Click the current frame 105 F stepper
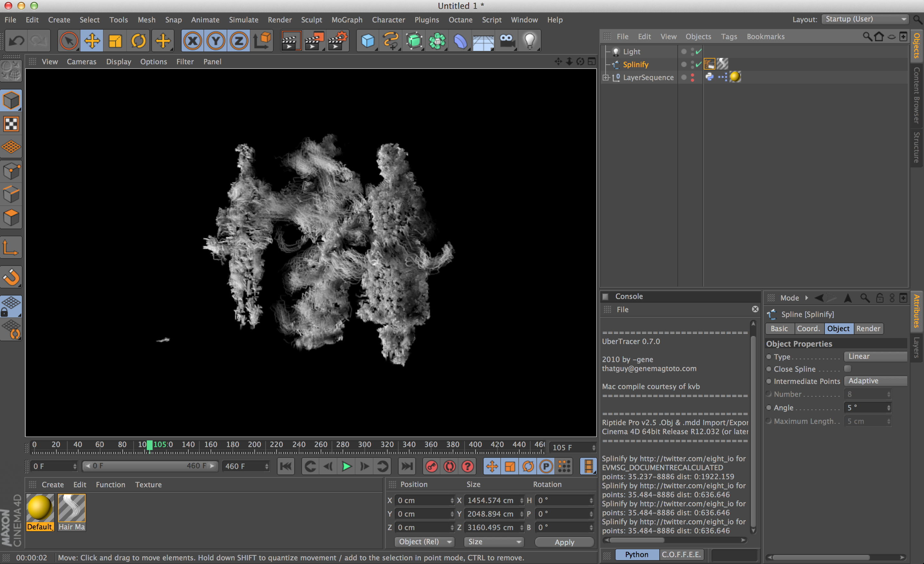Screen dimensions: 924x564 [x=593, y=447]
